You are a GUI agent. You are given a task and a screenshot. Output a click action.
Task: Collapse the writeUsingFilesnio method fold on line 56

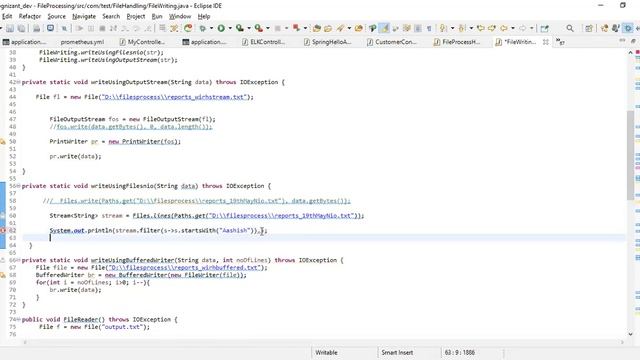18,186
